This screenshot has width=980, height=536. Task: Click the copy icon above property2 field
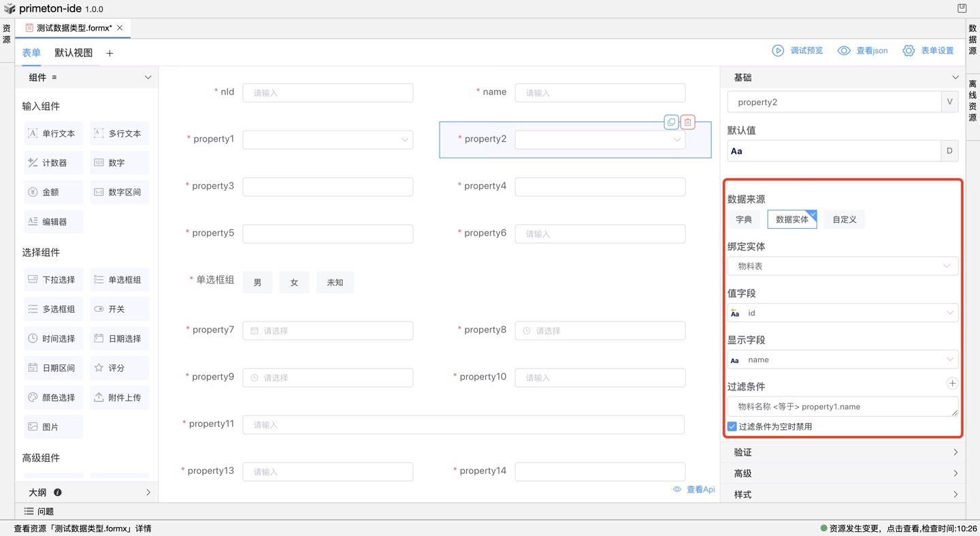[x=671, y=123]
